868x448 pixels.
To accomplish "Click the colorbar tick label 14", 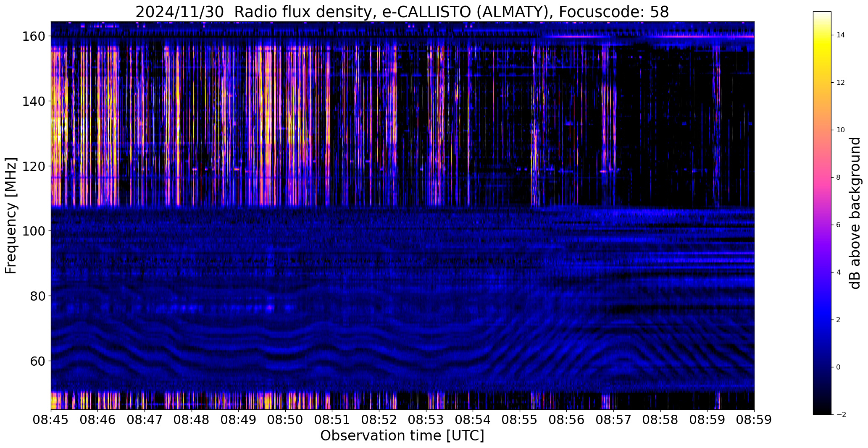I will tap(841, 35).
